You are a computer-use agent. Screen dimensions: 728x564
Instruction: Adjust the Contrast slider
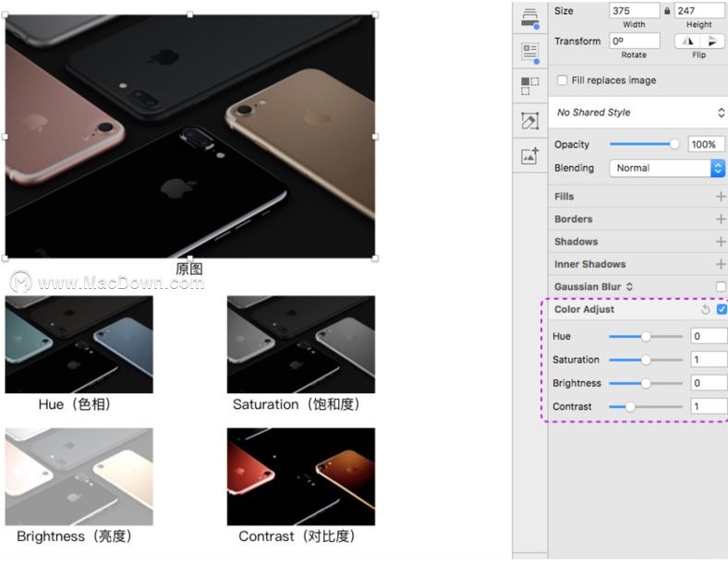pyautogui.click(x=646, y=407)
